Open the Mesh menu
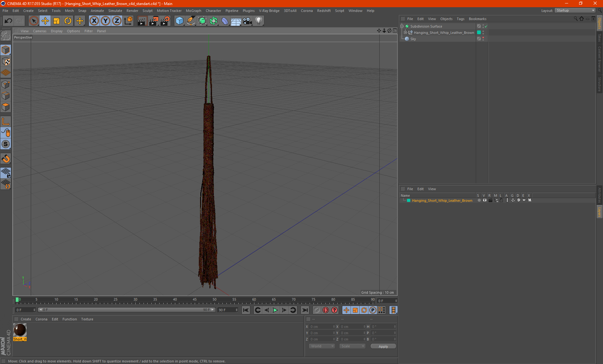The width and height of the screenshot is (603, 364). (x=69, y=11)
